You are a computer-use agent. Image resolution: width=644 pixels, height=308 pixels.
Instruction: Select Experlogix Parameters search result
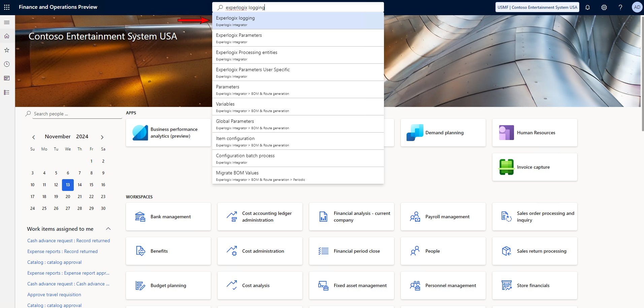click(298, 38)
